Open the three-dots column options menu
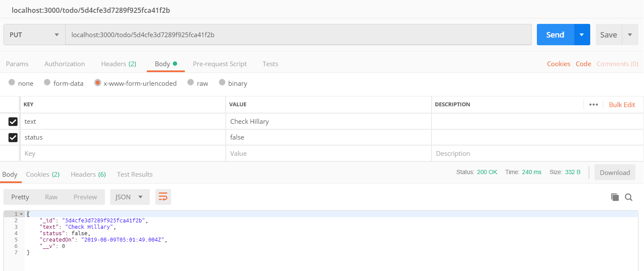This screenshot has height=271, width=644. [x=593, y=105]
